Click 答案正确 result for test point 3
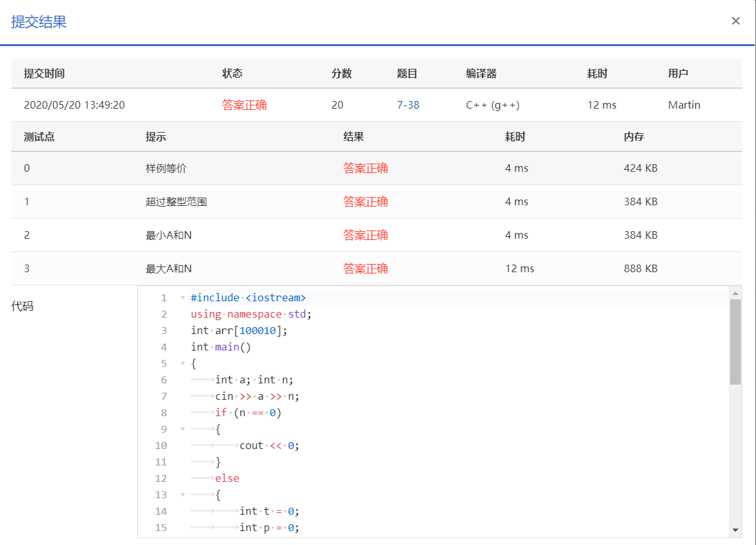756x545 pixels. pyautogui.click(x=366, y=268)
